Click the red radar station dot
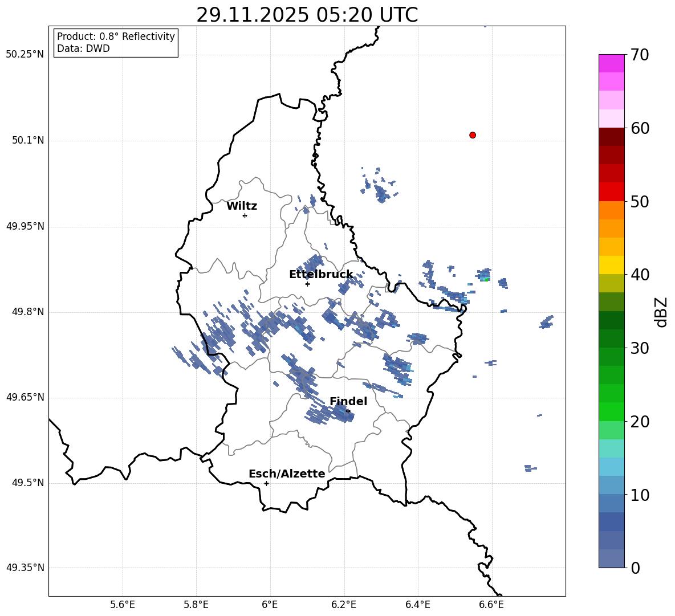Viewport: 675px width, 616px height. (x=473, y=135)
